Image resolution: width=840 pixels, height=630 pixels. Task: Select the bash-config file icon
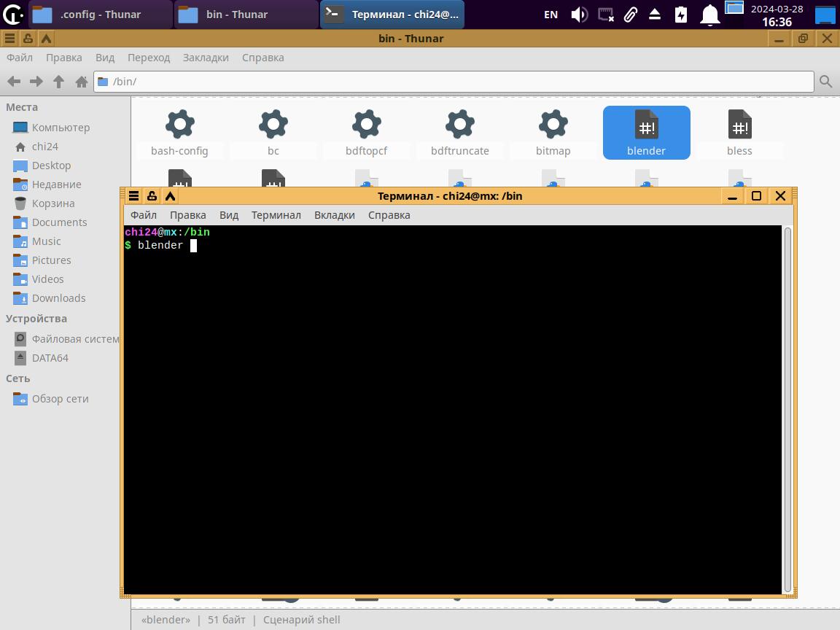(179, 124)
